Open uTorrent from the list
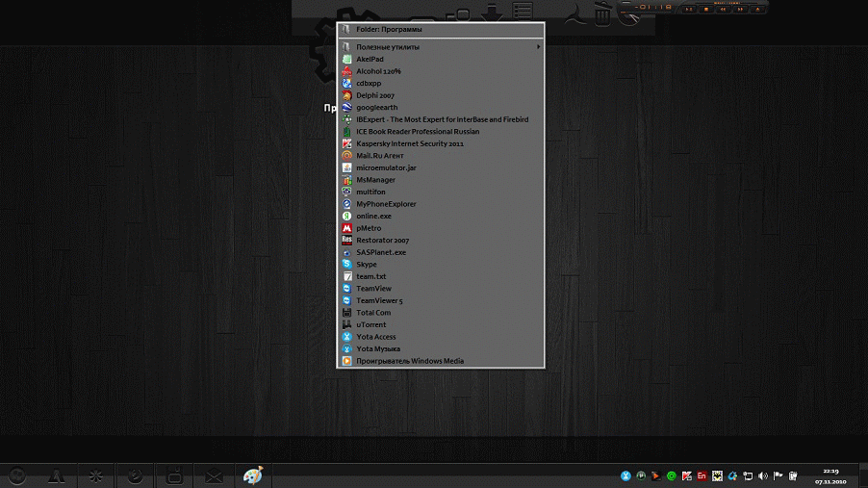Image resolution: width=868 pixels, height=488 pixels. 370,325
